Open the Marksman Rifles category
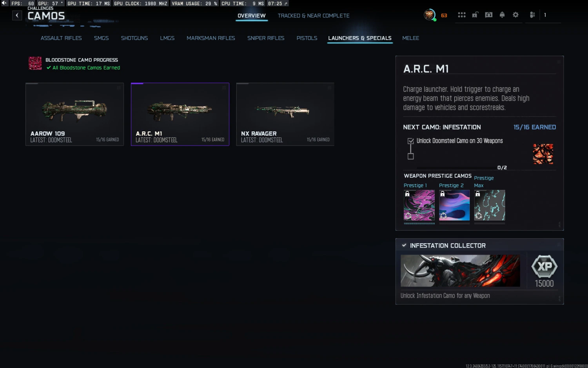 point(211,38)
